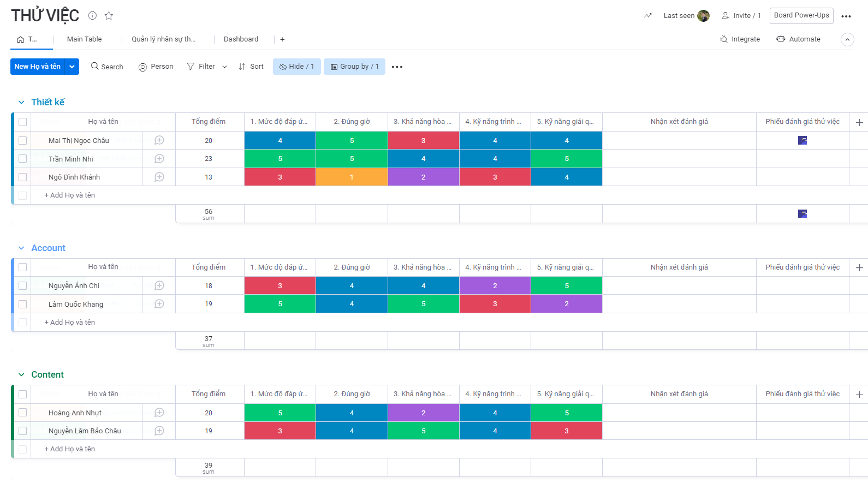The width and height of the screenshot is (868, 495).
Task: Star the THỬ VIỆC board as favorite
Action: click(x=109, y=15)
